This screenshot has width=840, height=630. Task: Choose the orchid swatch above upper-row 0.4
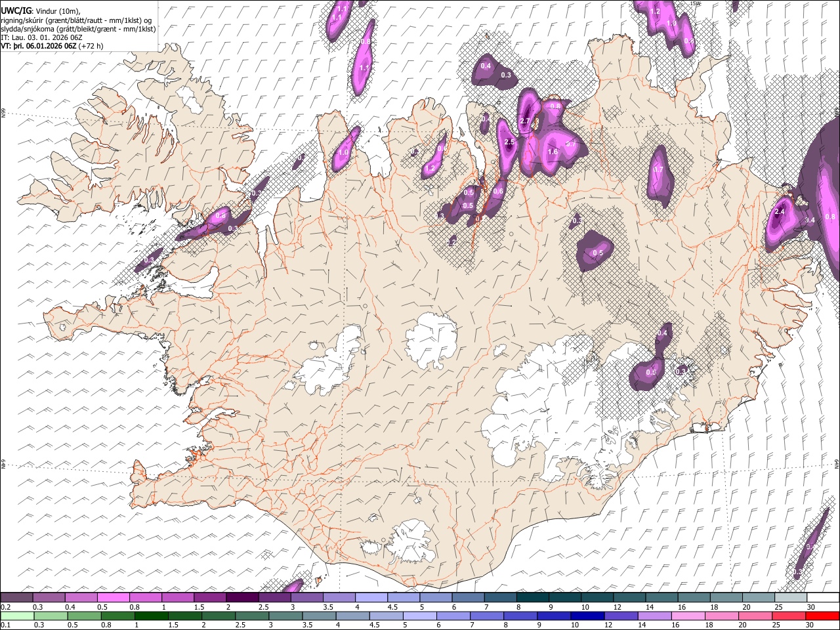pyautogui.click(x=81, y=597)
